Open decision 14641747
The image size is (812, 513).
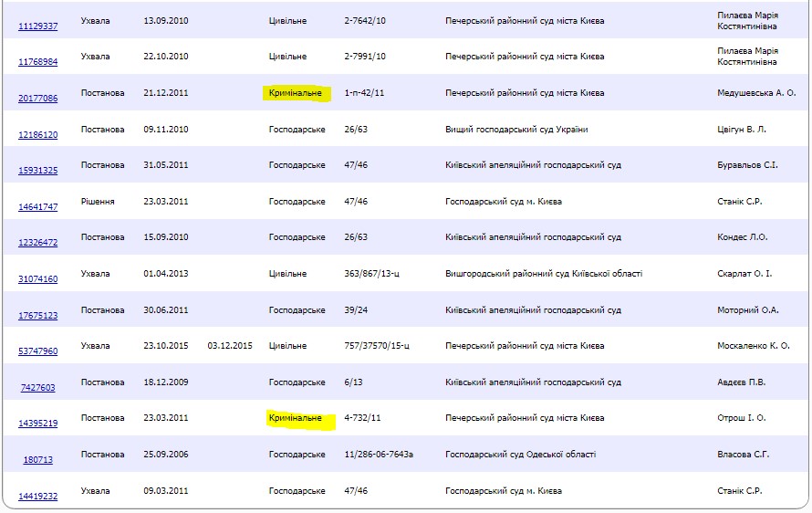(x=37, y=207)
